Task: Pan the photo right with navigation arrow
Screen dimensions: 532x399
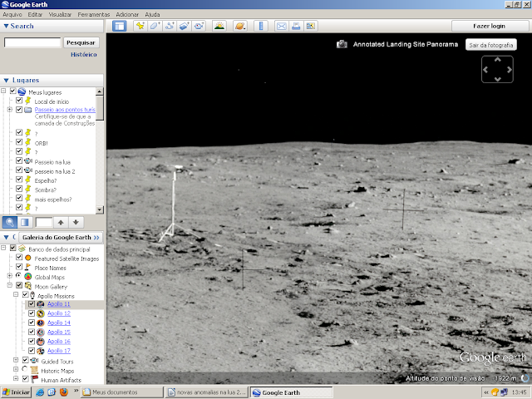Action: click(x=510, y=70)
